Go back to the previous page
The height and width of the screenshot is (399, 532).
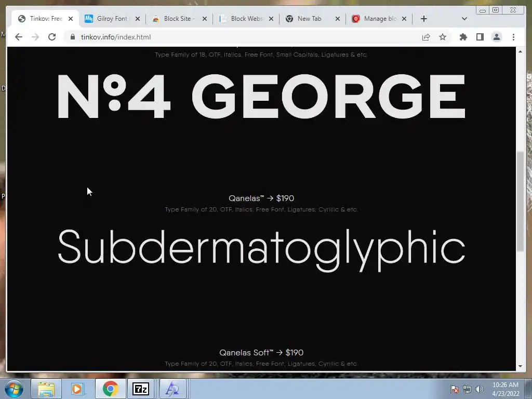19,37
